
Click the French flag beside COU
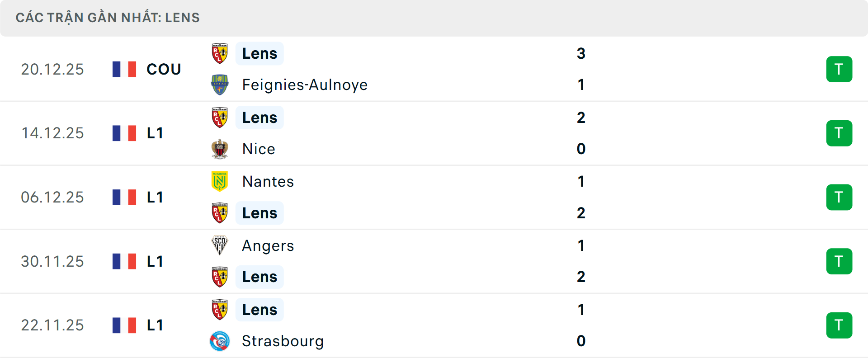(x=124, y=69)
